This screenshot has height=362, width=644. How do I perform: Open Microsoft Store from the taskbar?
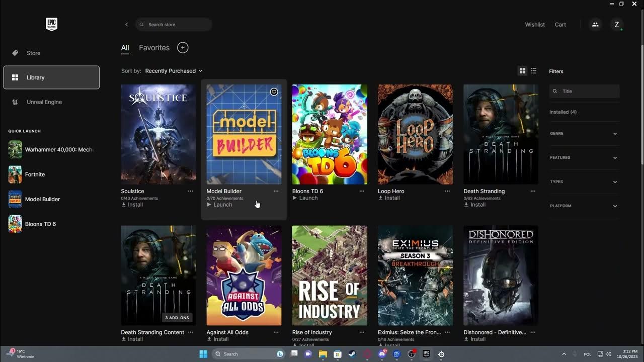pos(338,354)
